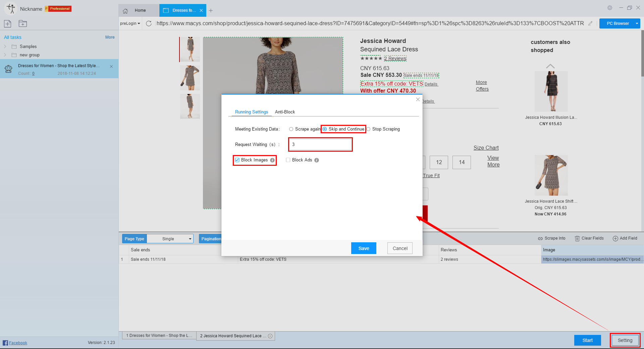This screenshot has height=349, width=644.
Task: Click the Request Waiting input field
Action: click(320, 145)
